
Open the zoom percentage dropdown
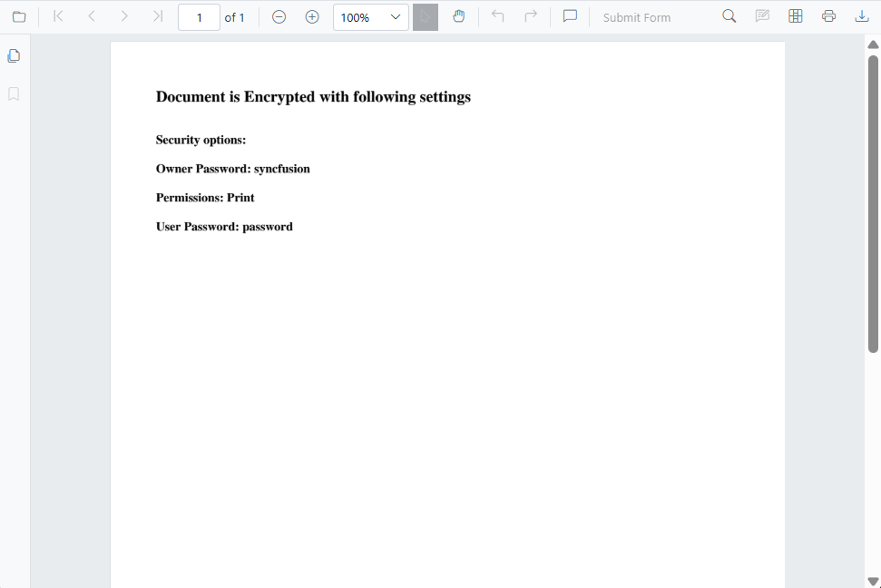tap(395, 16)
